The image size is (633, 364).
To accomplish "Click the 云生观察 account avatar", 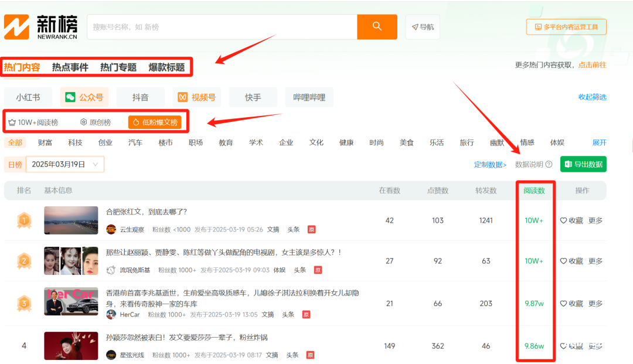I will pos(111,229).
